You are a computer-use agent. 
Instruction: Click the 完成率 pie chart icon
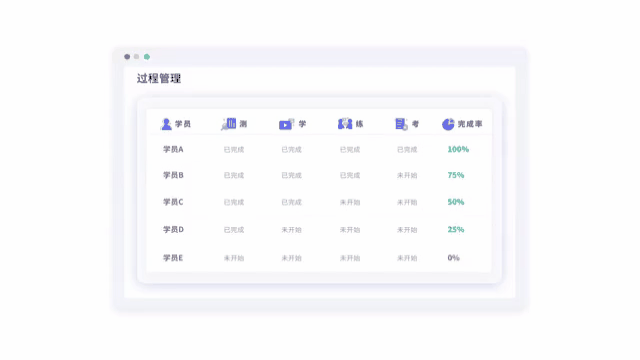coord(448,124)
